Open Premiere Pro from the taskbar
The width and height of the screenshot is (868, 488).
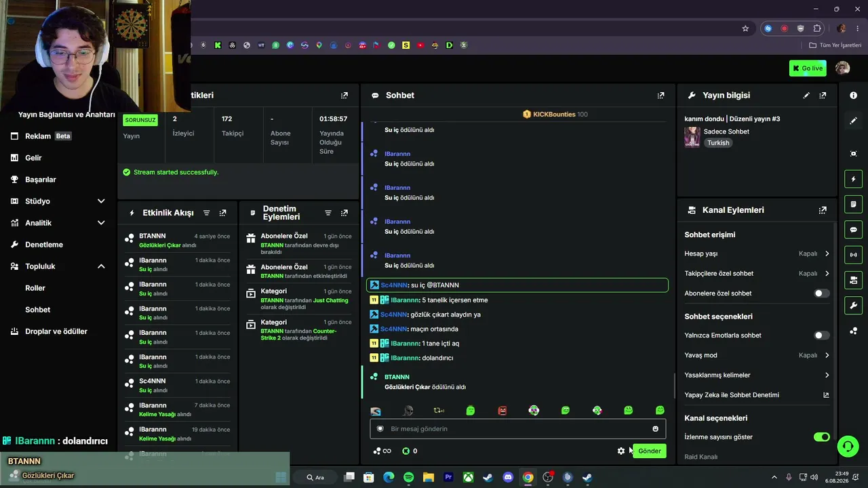point(448,477)
